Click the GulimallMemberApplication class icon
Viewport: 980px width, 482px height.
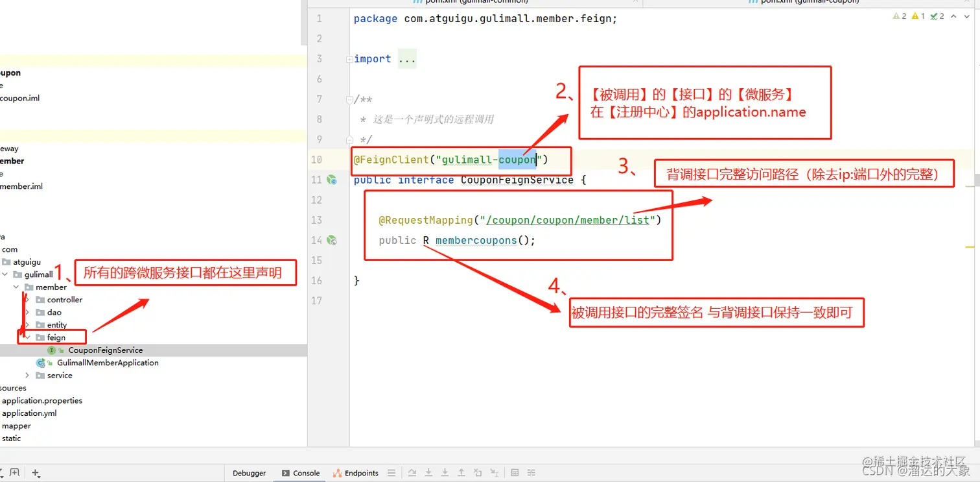pos(41,363)
